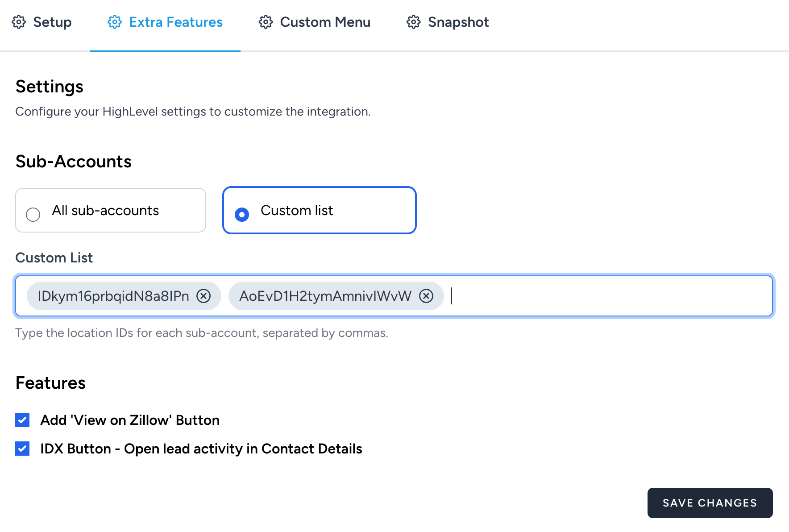This screenshot has width=789, height=532.
Task: Switch to the Setup tab
Action: tap(52, 22)
